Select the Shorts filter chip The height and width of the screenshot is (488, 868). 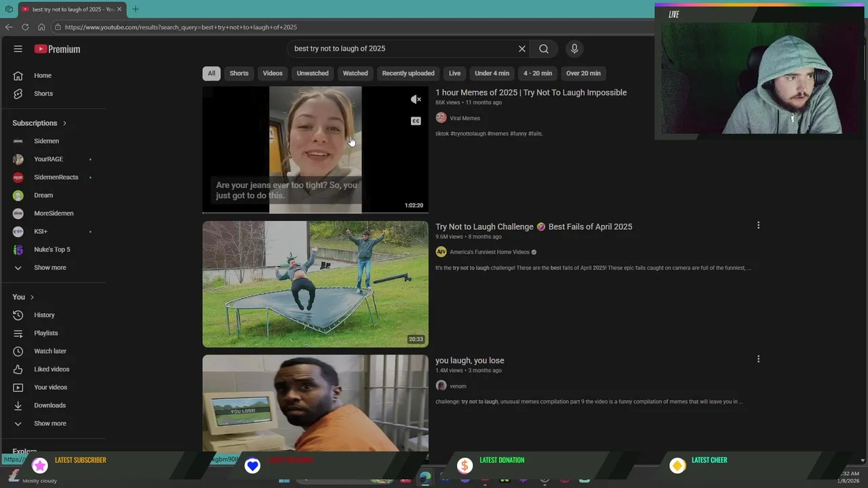(239, 73)
